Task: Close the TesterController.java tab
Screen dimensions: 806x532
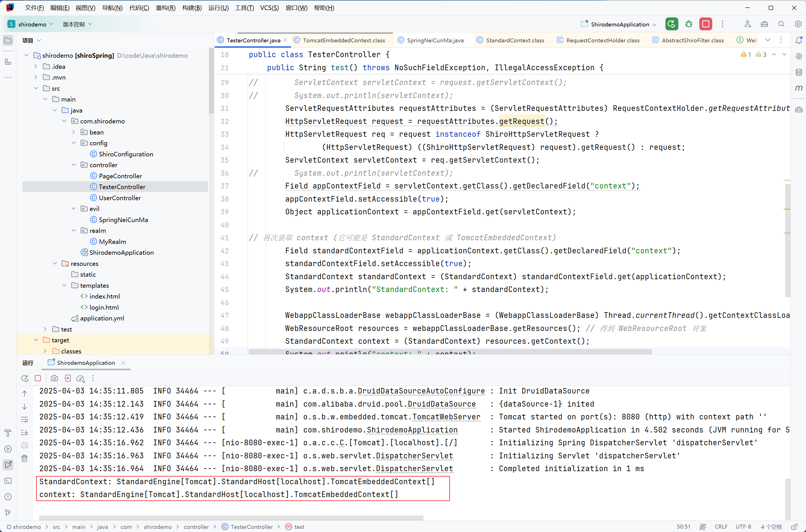Action: tap(285, 40)
